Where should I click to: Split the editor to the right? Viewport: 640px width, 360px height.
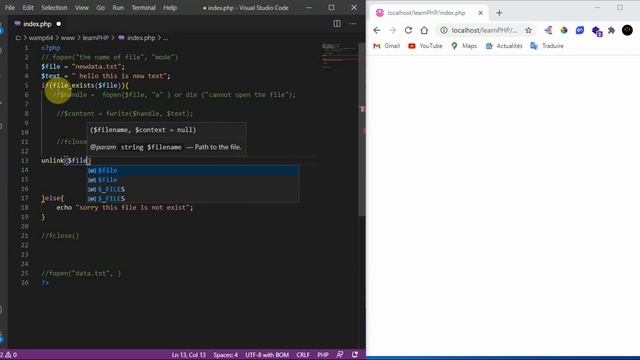coord(337,24)
